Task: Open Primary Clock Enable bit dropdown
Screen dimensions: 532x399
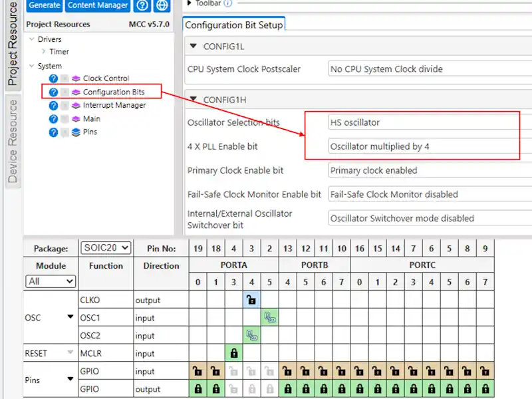Action: [430, 170]
